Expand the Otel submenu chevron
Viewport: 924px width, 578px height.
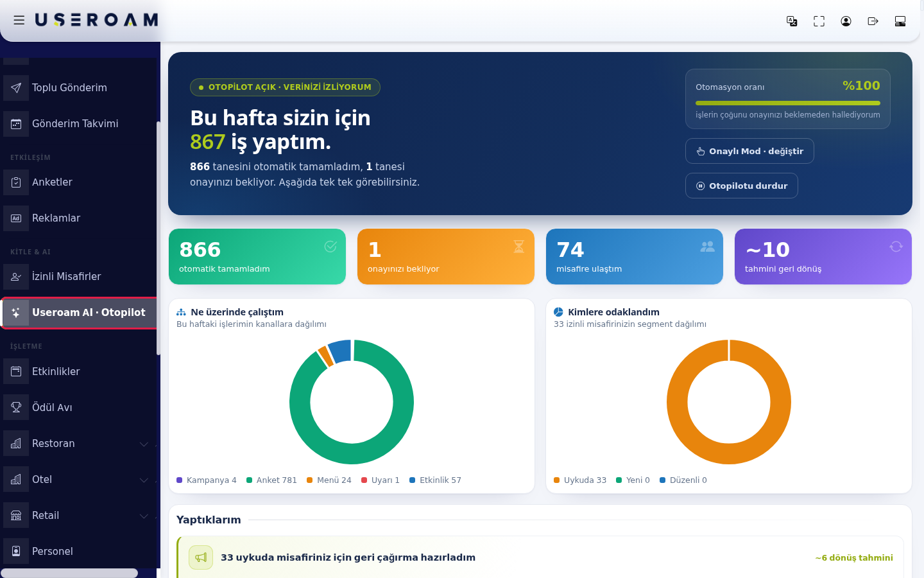pos(144,480)
